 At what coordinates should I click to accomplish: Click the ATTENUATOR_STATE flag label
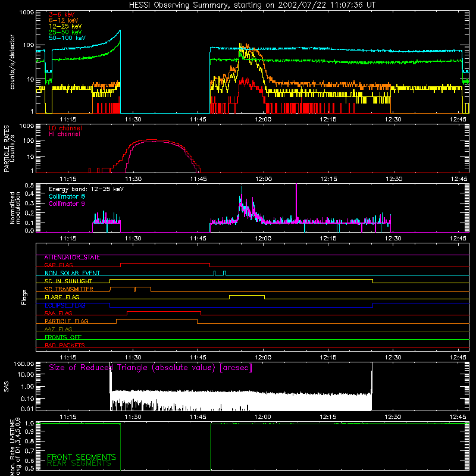(x=72, y=258)
